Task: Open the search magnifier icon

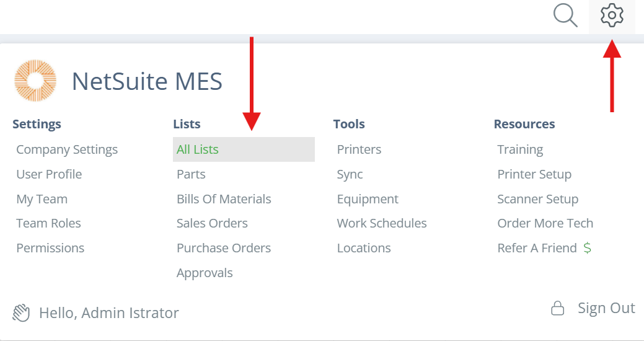Action: point(565,15)
